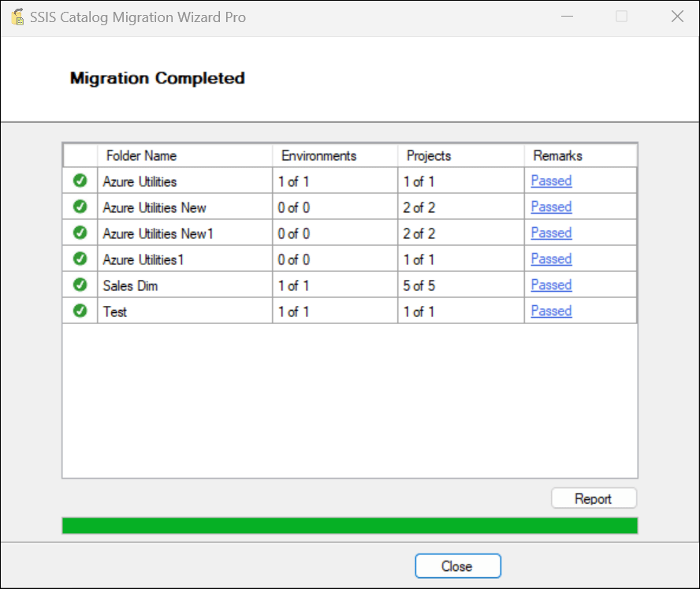Click the success status icon for Sales Dim
The image size is (700, 589).
coord(80,284)
